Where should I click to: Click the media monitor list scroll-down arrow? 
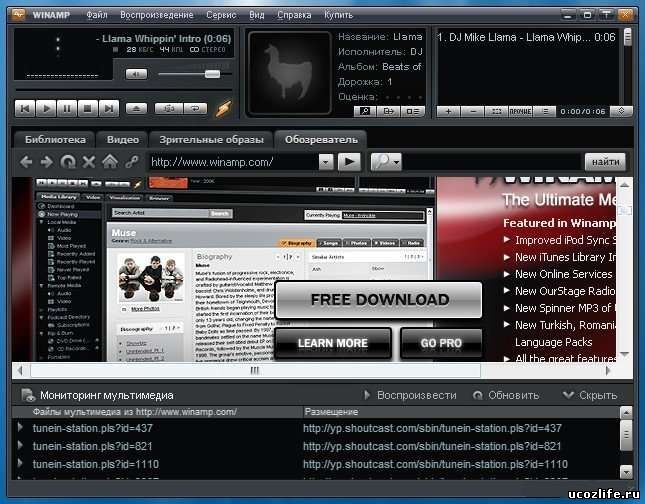point(626,471)
